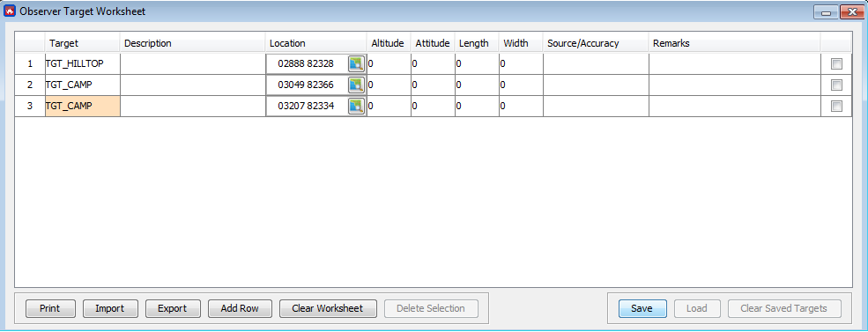Click the Delete Selection button
The height and width of the screenshot is (332, 868).
(430, 308)
